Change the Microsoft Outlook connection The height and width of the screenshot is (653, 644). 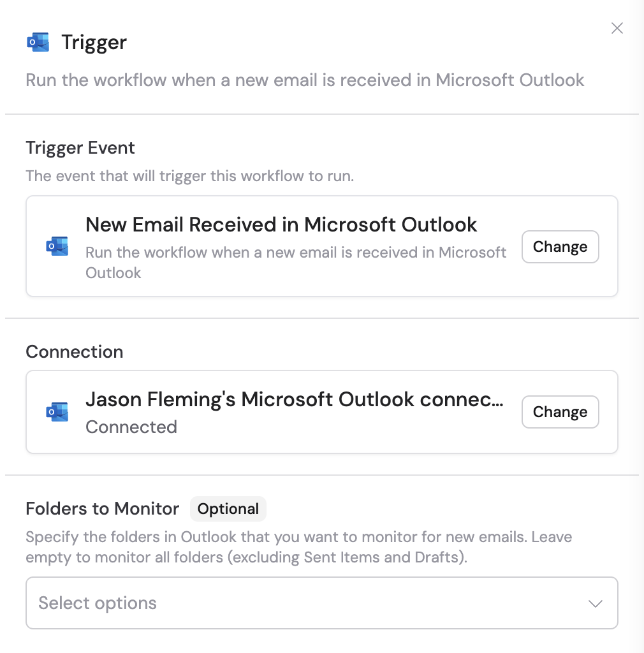[560, 412]
